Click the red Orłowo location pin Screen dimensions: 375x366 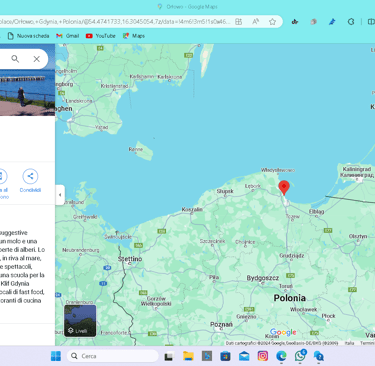(284, 188)
